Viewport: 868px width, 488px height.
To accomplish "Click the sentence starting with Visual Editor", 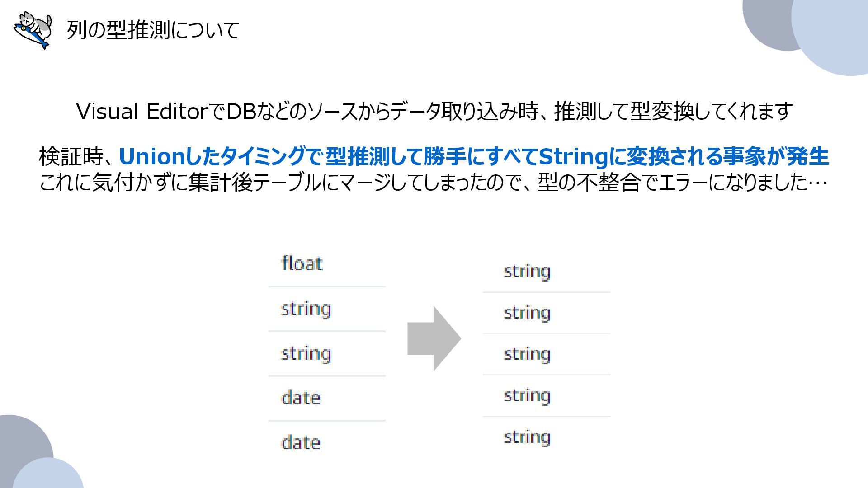I will click(434, 111).
